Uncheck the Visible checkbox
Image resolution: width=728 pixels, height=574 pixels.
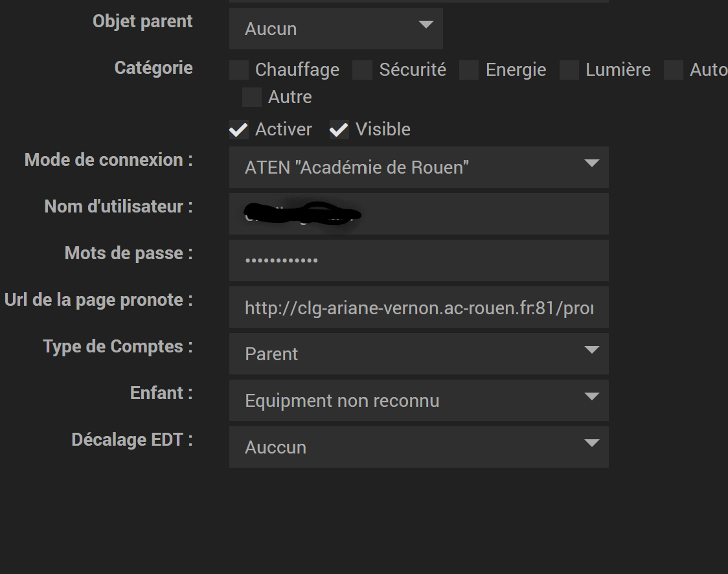click(x=339, y=130)
